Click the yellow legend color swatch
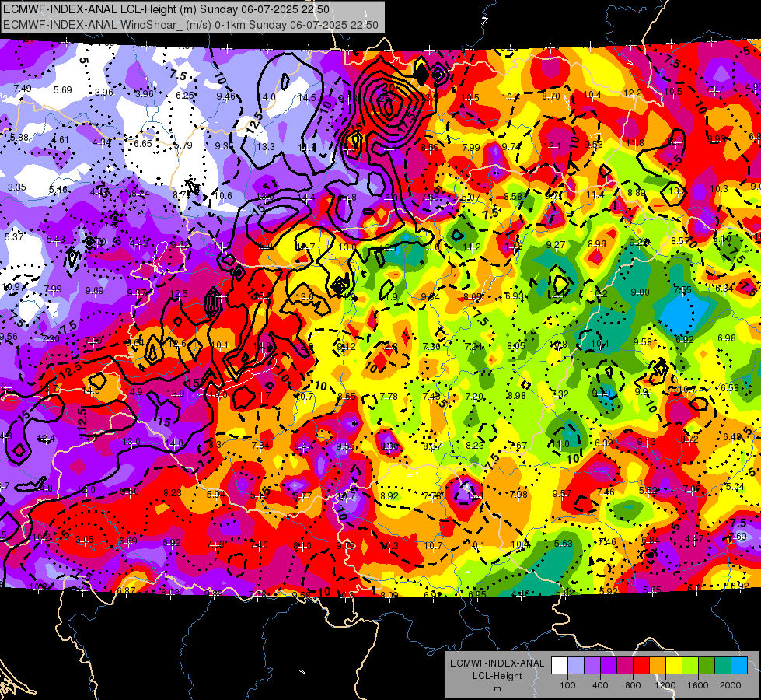Screen dimensions: 761x700 [x=674, y=666]
